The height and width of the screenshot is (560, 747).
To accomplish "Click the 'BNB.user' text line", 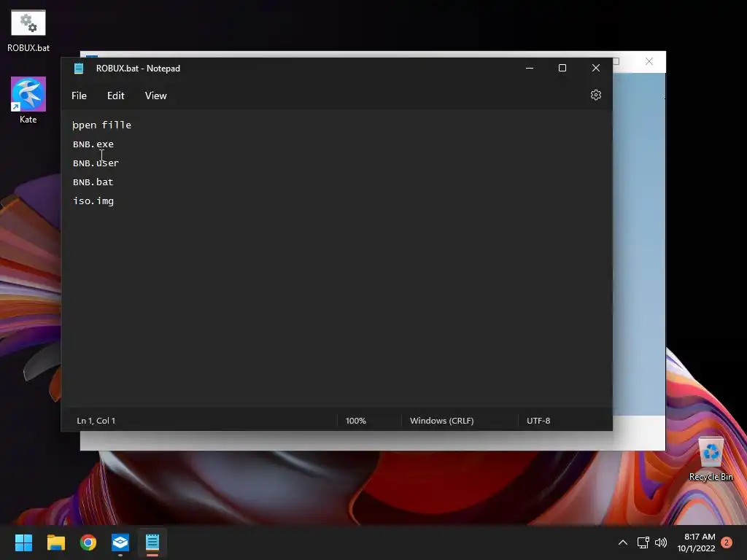I will [x=96, y=163].
